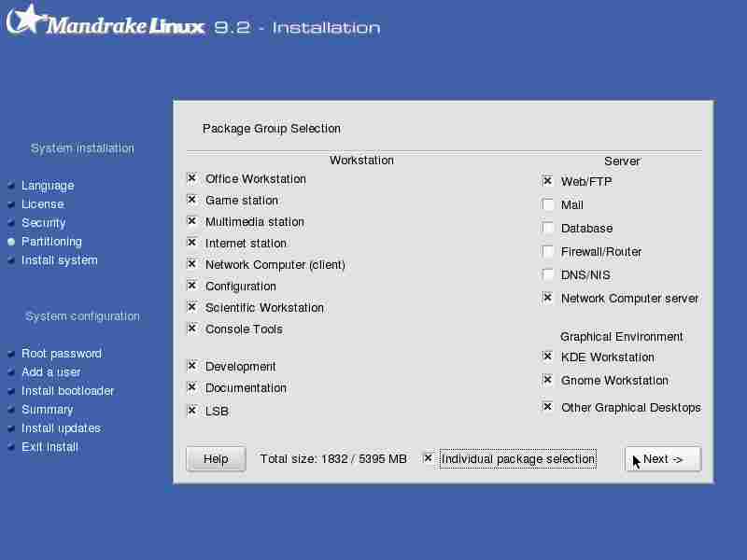Click the Workstation column heading
This screenshot has height=560, width=747.
coord(361,160)
